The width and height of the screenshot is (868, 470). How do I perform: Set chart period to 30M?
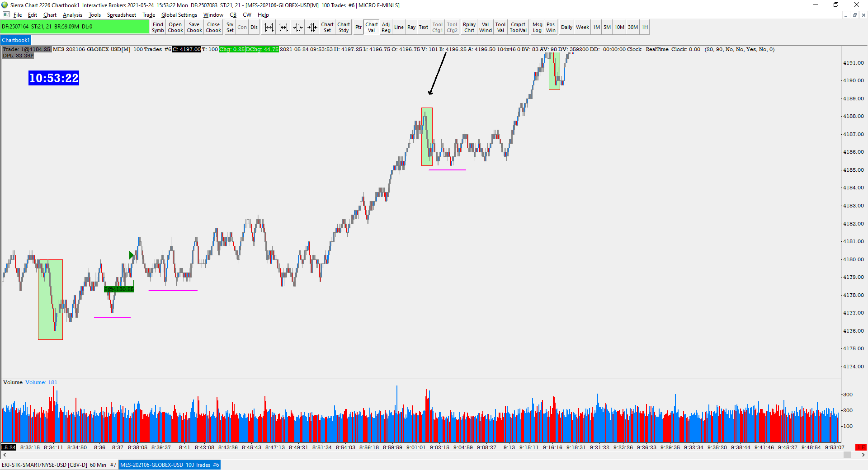pyautogui.click(x=633, y=27)
